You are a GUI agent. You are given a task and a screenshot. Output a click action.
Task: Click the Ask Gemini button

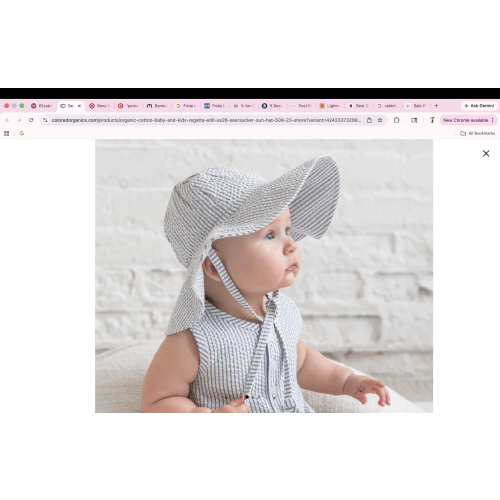click(479, 106)
